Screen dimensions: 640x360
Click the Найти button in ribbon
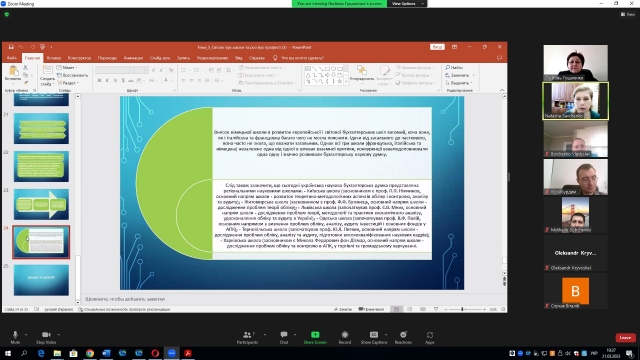click(x=454, y=67)
